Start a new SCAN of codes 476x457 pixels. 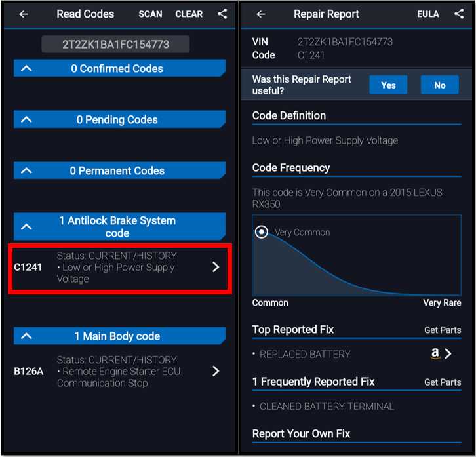point(150,14)
